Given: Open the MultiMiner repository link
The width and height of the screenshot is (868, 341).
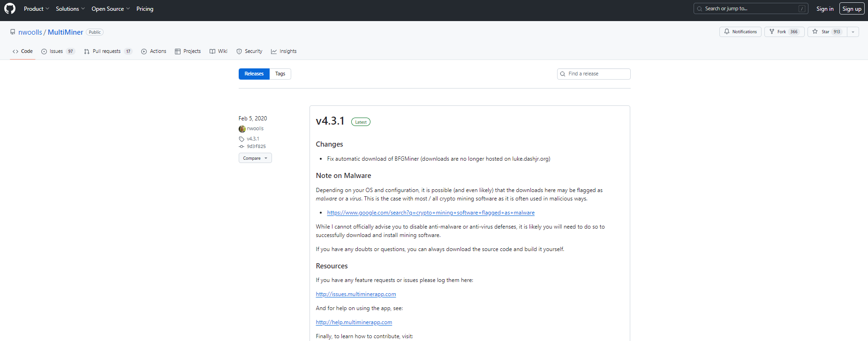Looking at the screenshot, I should [65, 32].
